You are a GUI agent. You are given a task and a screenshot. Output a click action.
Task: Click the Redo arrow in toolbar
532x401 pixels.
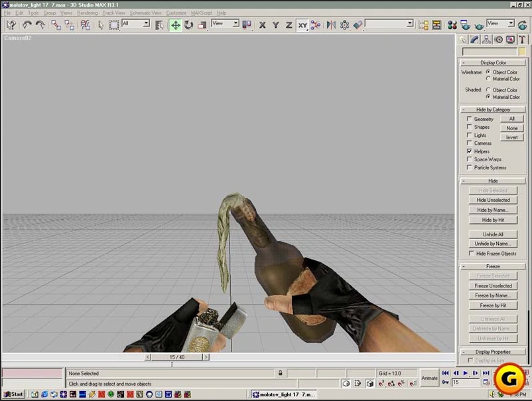click(x=40, y=25)
